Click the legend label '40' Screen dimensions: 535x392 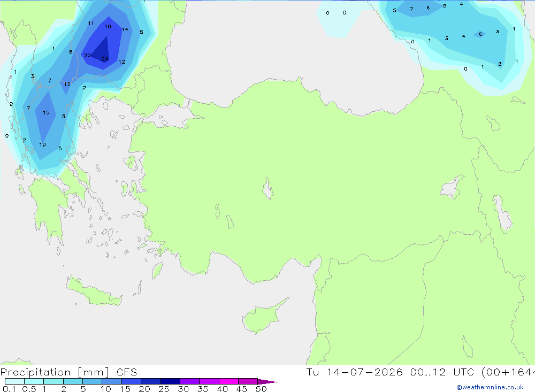222,389
